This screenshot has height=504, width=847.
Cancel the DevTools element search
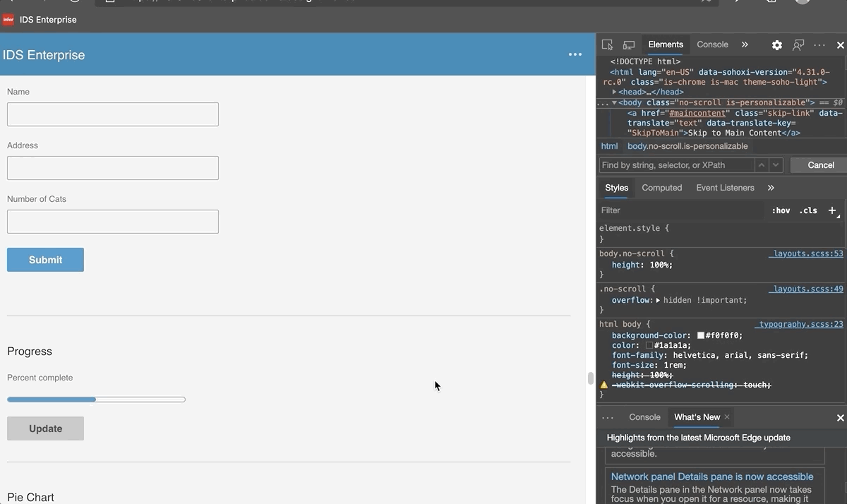(820, 164)
